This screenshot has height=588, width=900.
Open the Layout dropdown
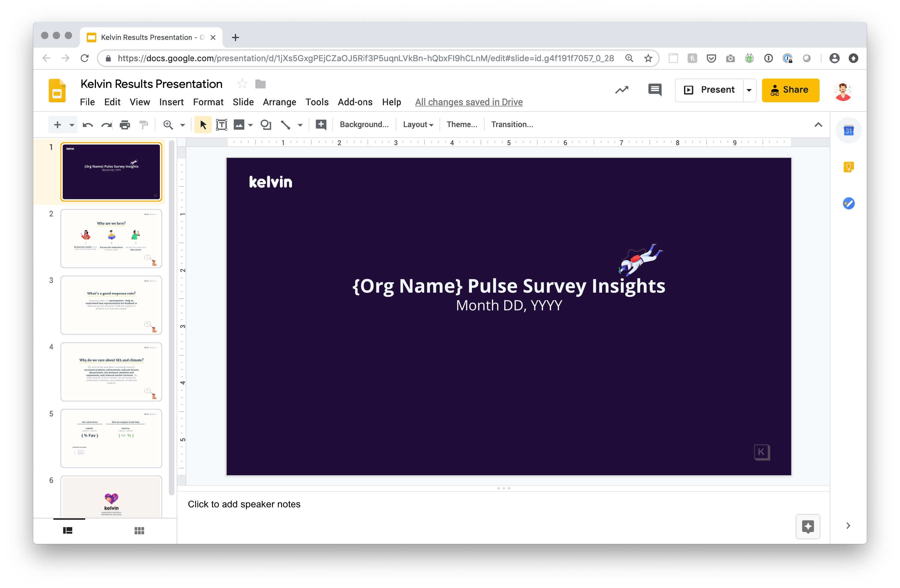pos(418,125)
